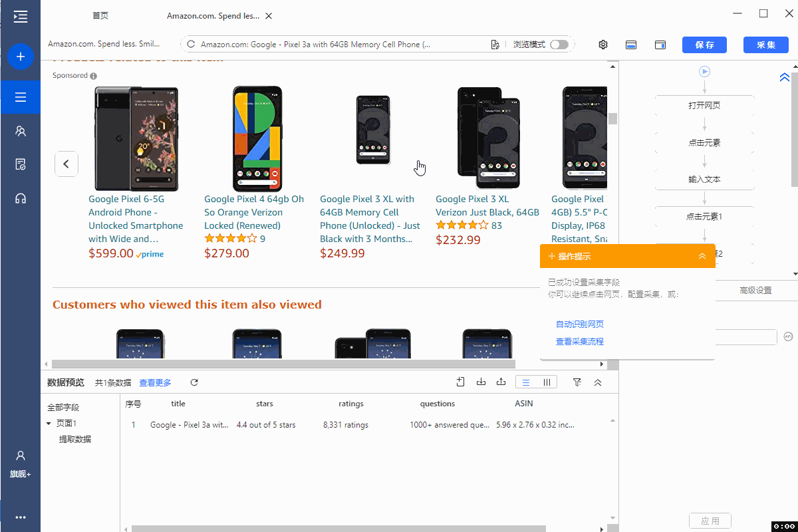Click 查看更多 link in data preview

(155, 382)
